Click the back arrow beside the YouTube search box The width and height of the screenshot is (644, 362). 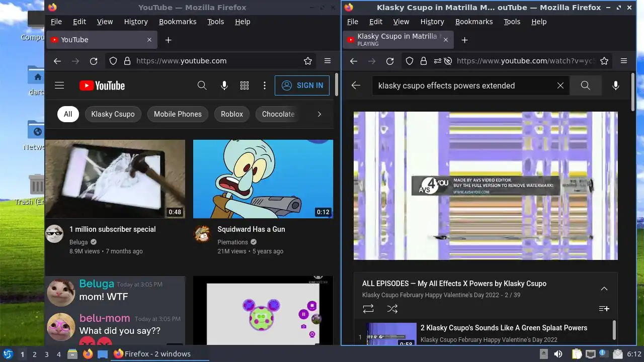tap(356, 85)
